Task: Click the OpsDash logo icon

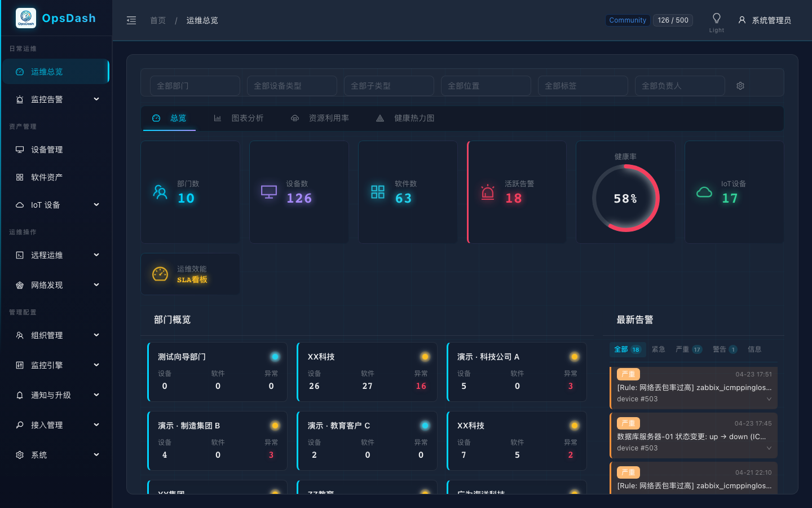Action: point(26,18)
